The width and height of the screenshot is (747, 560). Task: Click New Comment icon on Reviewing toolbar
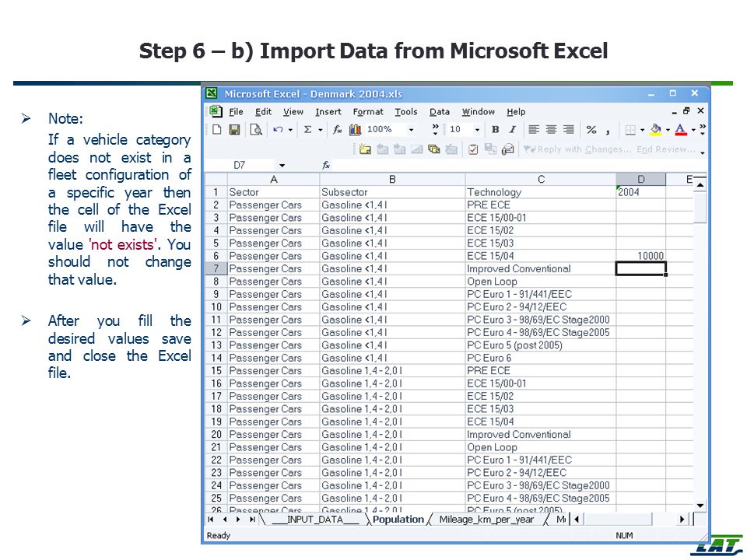pyautogui.click(x=365, y=149)
